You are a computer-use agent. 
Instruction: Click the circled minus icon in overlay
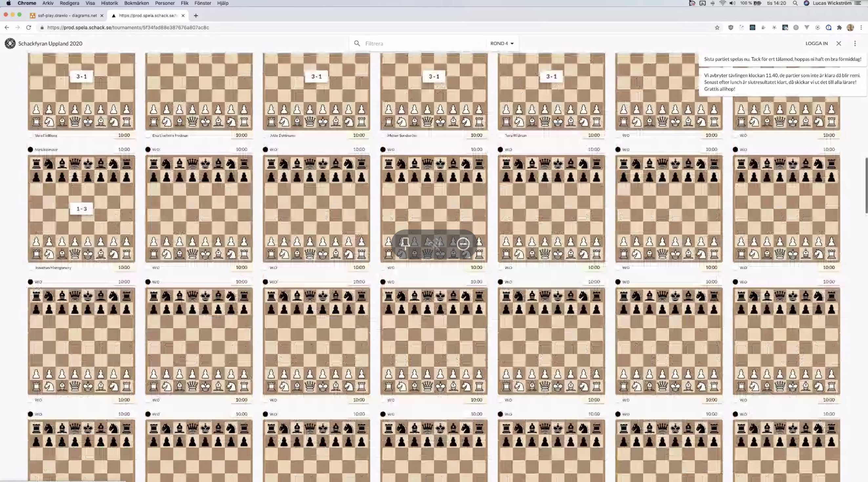(x=463, y=244)
